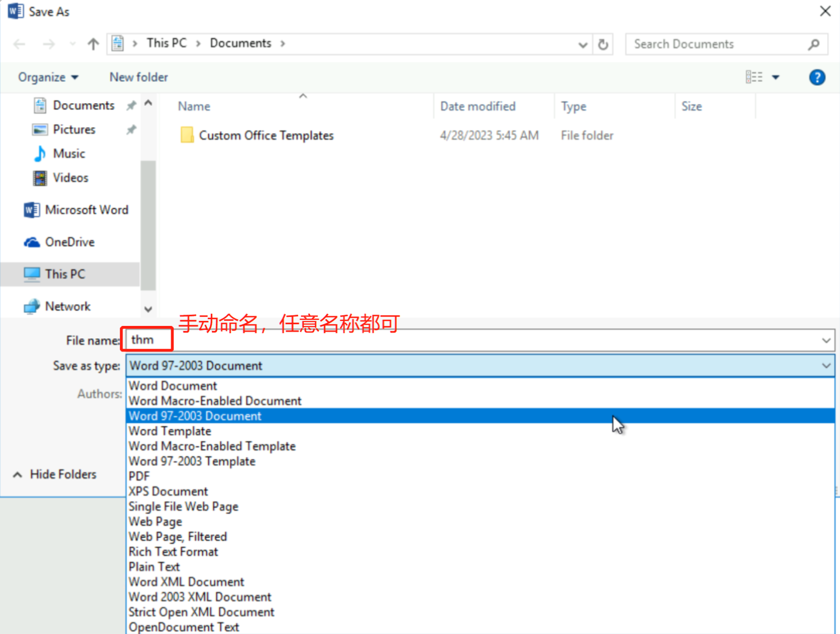Viewport: 840px width, 634px height.
Task: Choose Web Page, Filtered type
Action: click(x=480, y=537)
